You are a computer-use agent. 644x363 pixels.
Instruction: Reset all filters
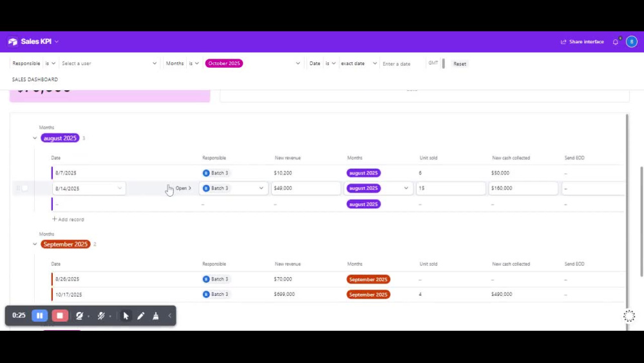[x=460, y=64]
